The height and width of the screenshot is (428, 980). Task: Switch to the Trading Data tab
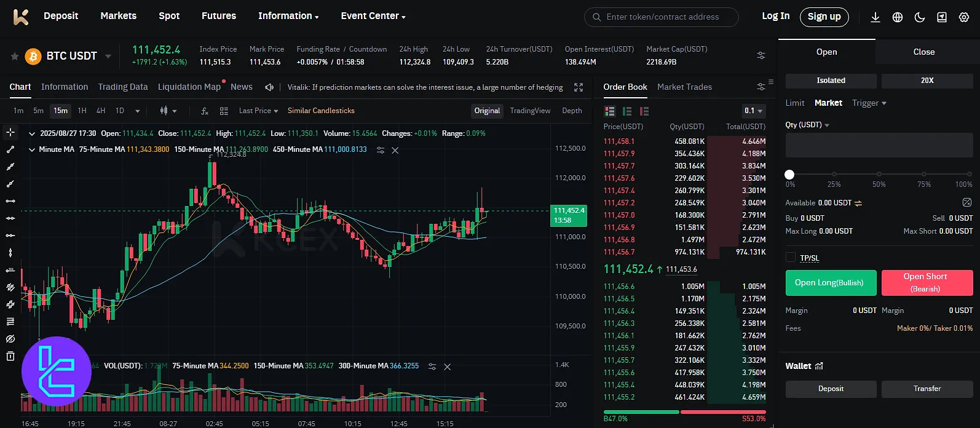pos(123,87)
